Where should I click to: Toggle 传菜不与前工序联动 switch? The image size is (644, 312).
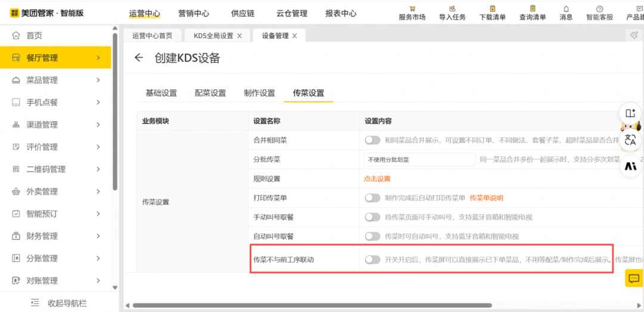click(373, 260)
